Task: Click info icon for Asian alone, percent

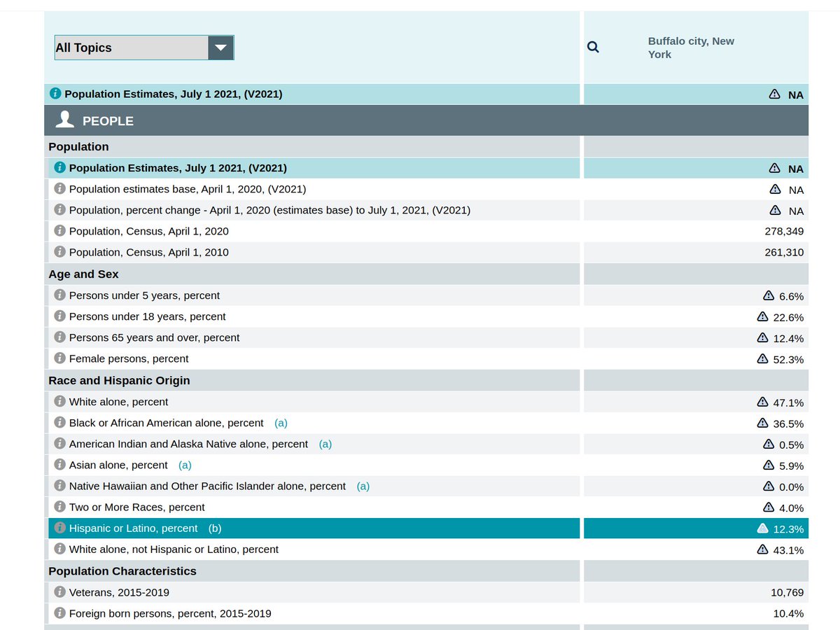Action: (x=60, y=465)
